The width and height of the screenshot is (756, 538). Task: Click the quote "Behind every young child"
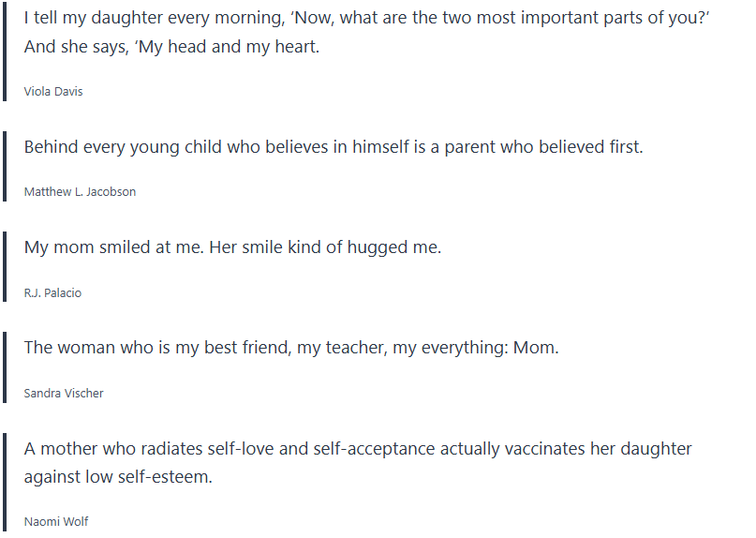(x=334, y=146)
